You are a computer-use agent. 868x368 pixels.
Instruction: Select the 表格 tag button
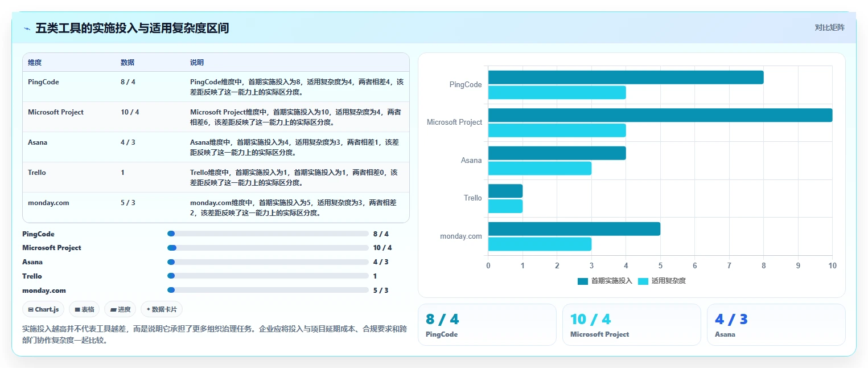[84, 309]
